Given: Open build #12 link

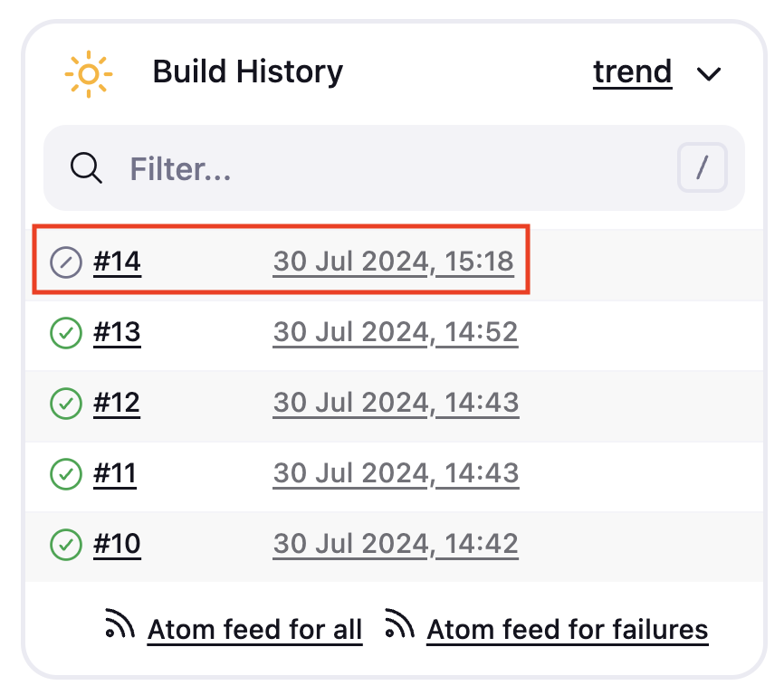Looking at the screenshot, I should click(x=117, y=402).
